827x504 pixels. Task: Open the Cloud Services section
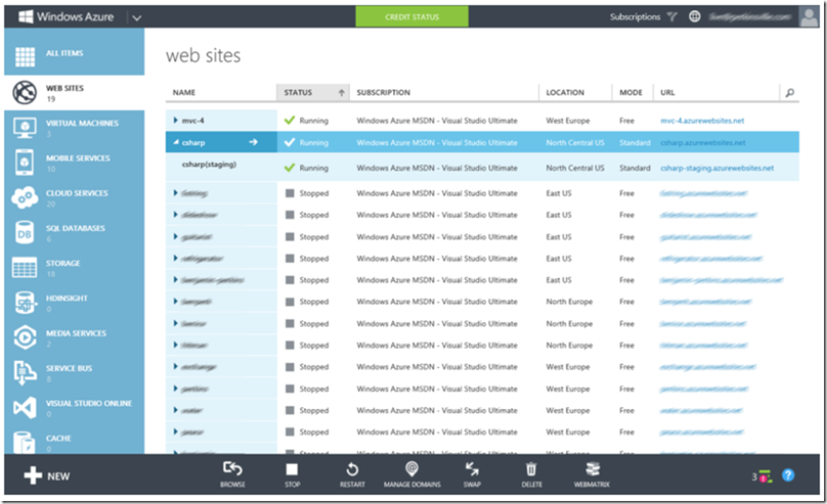[74, 198]
